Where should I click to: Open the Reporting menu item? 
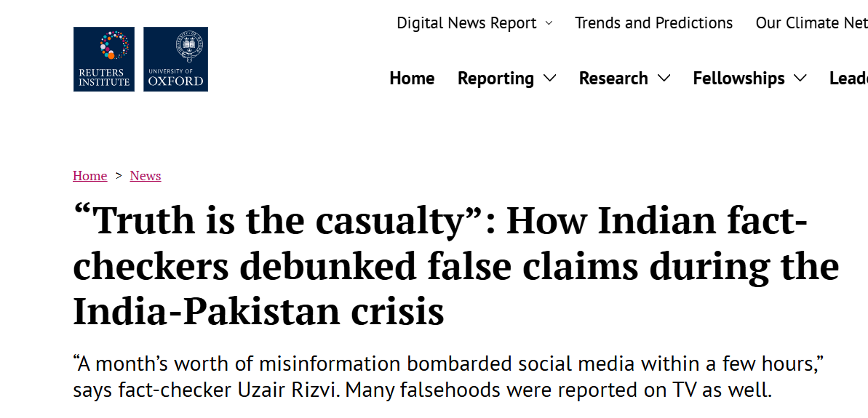(x=495, y=79)
